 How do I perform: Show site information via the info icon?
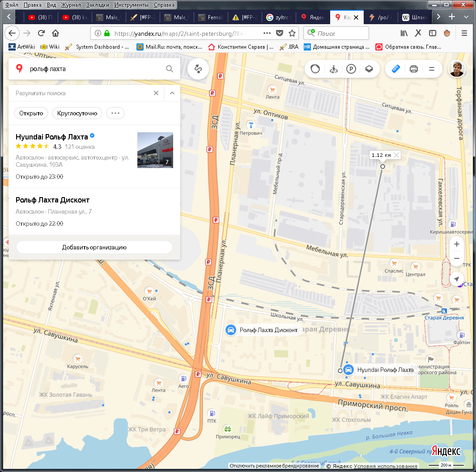(98, 33)
